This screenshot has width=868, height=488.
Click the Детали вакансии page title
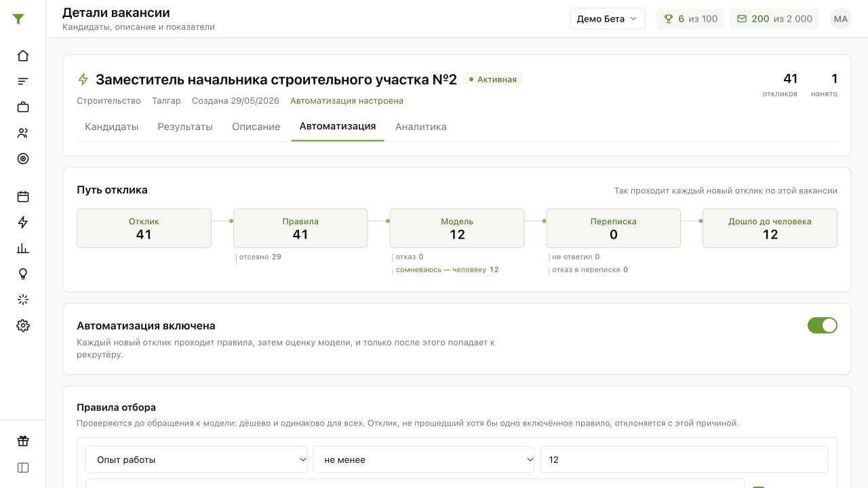click(116, 12)
